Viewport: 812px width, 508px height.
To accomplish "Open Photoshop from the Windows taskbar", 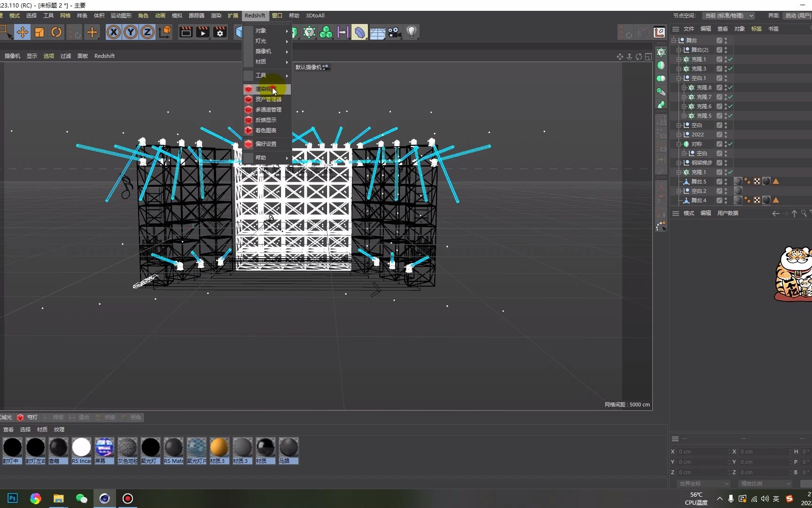I will coord(11,498).
